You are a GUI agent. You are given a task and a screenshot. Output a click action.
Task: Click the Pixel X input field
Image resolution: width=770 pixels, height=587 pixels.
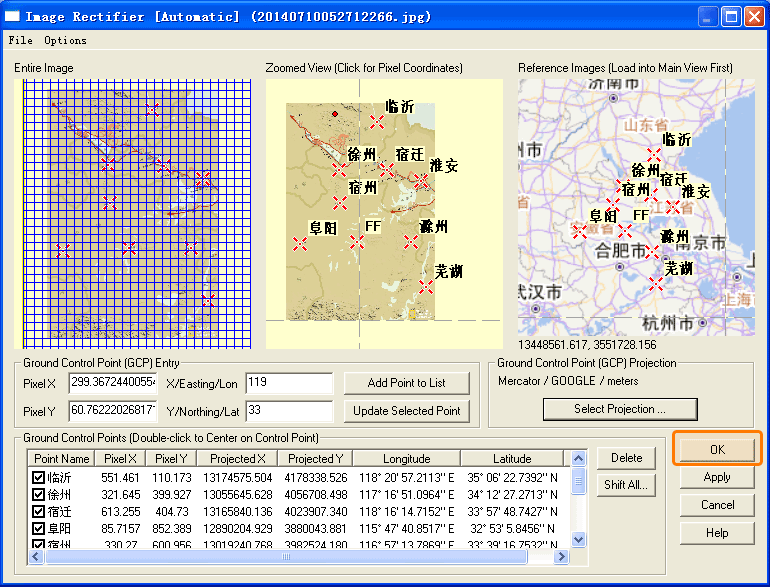113,383
